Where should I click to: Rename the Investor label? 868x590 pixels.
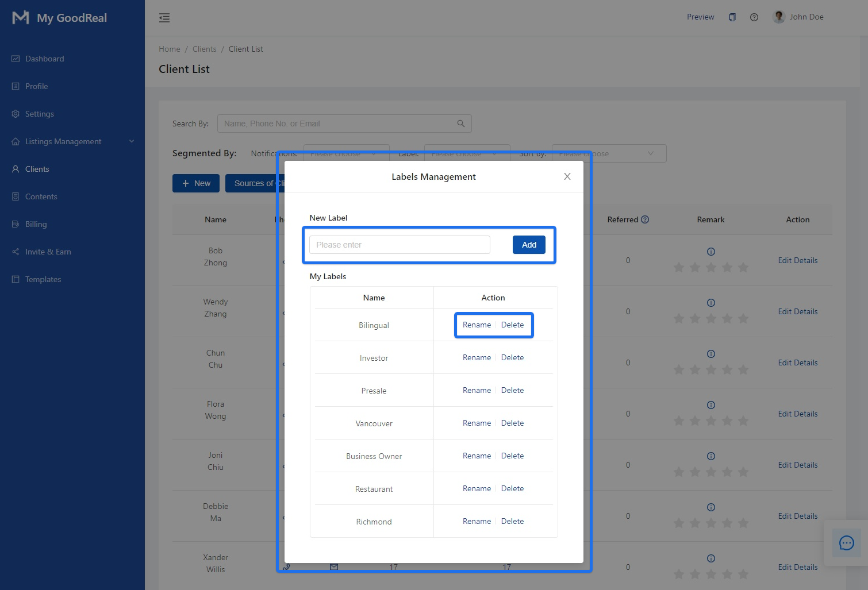click(x=477, y=357)
